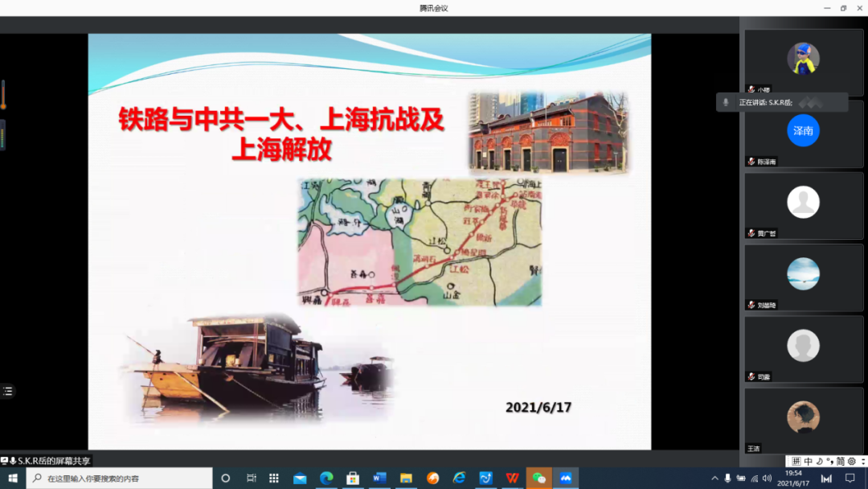Image resolution: width=868 pixels, height=489 pixels.
Task: Open Firefox from the taskbar
Action: [x=431, y=478]
